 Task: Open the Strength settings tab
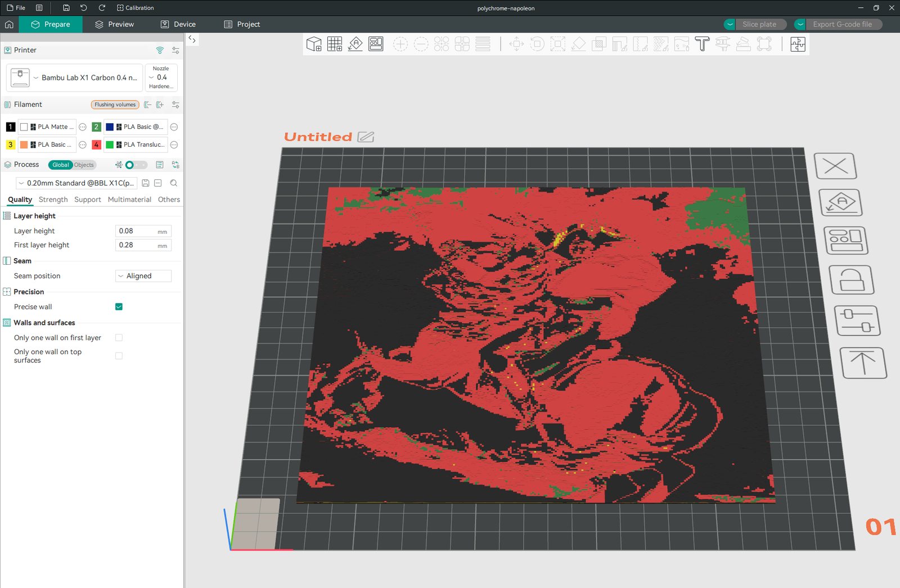[x=53, y=200]
